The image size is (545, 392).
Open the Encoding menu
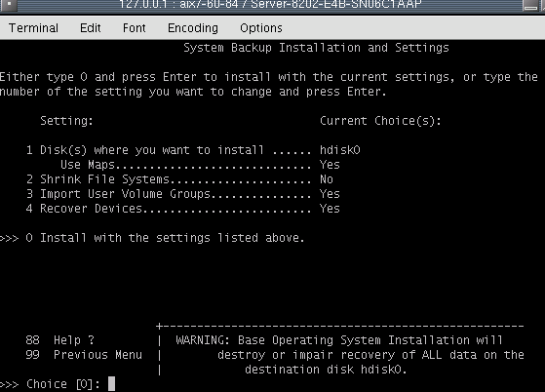[x=193, y=28]
